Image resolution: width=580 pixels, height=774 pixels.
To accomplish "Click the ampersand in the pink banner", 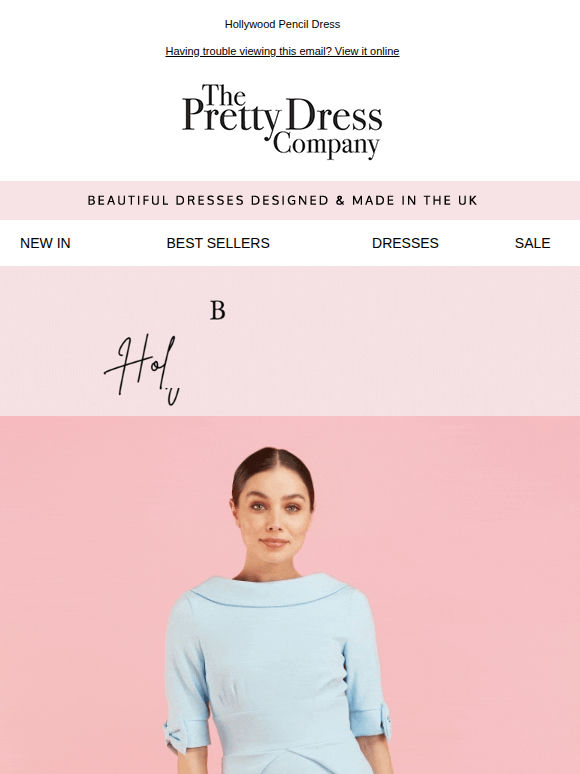I will (340, 200).
